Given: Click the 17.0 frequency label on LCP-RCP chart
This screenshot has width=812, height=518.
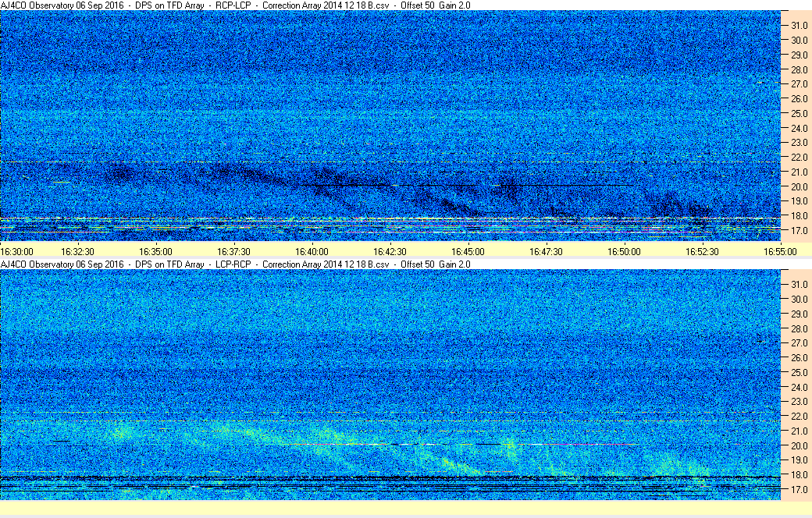Looking at the screenshot, I should pyautogui.click(x=799, y=490).
